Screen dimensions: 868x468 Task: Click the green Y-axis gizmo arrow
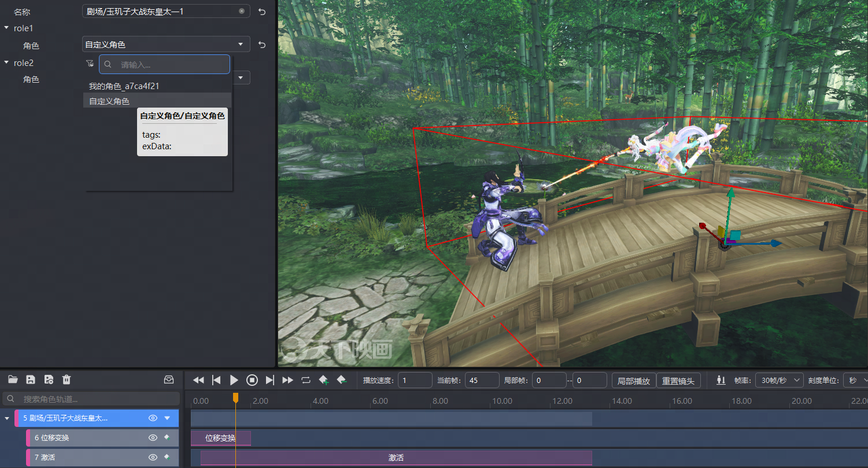point(731,194)
